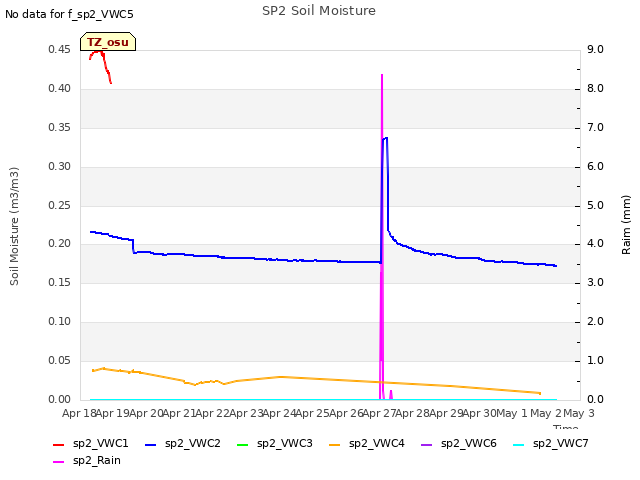Click the magenta rain spike peak
Viewport: 640px width, 480px height.
click(382, 76)
